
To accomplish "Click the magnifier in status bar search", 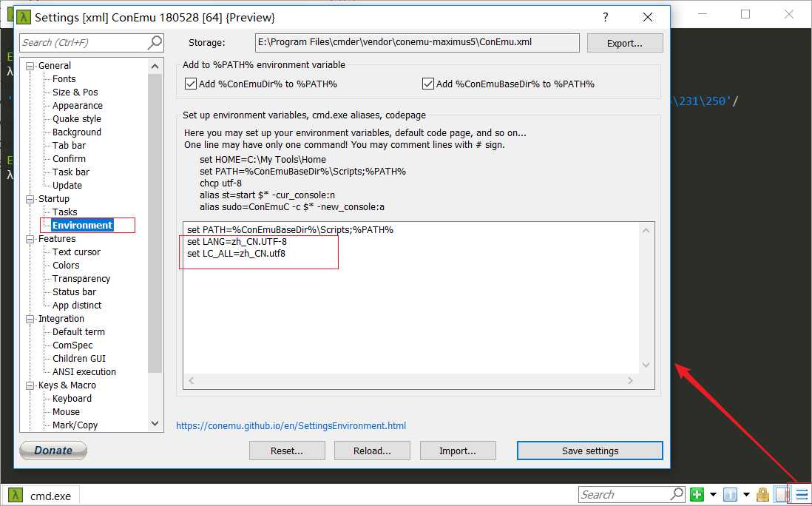I will [x=677, y=493].
